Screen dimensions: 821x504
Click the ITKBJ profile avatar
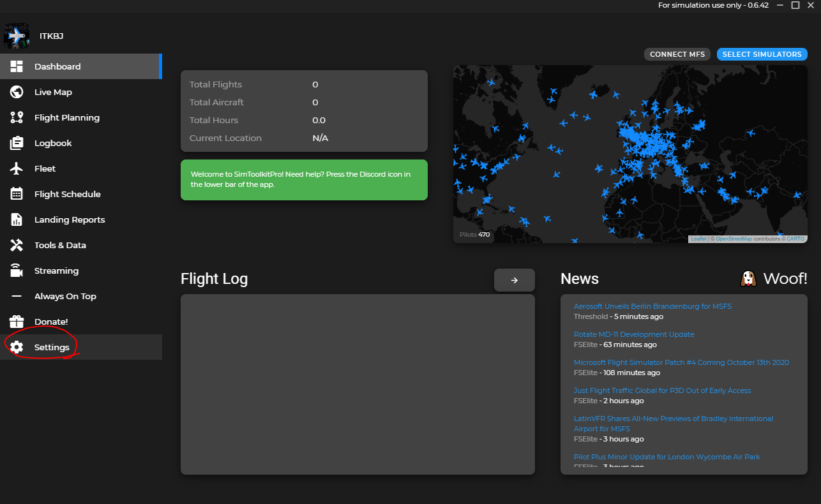coord(16,36)
